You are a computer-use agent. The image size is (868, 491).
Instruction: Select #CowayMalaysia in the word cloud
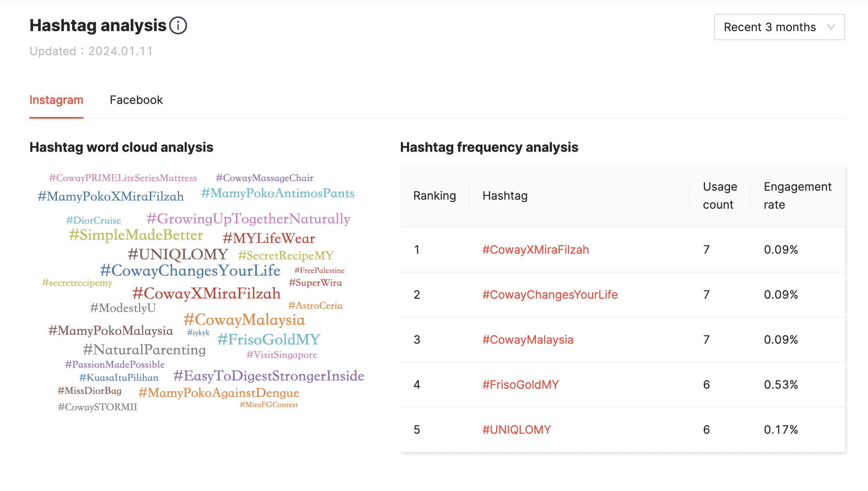click(244, 320)
